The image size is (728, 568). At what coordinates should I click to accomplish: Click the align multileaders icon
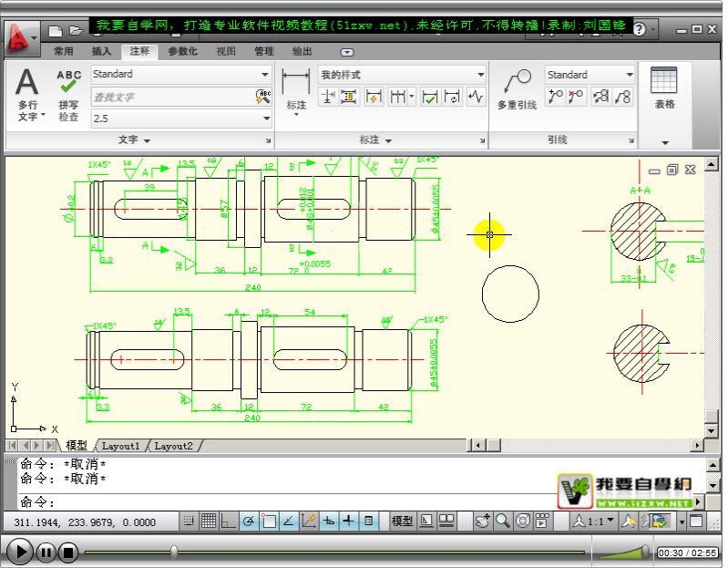601,97
